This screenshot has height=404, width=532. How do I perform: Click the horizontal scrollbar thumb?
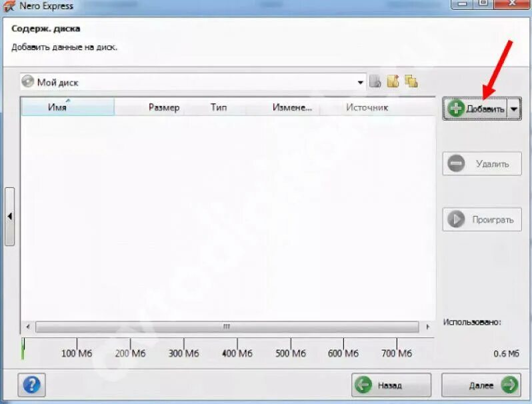pos(227,327)
